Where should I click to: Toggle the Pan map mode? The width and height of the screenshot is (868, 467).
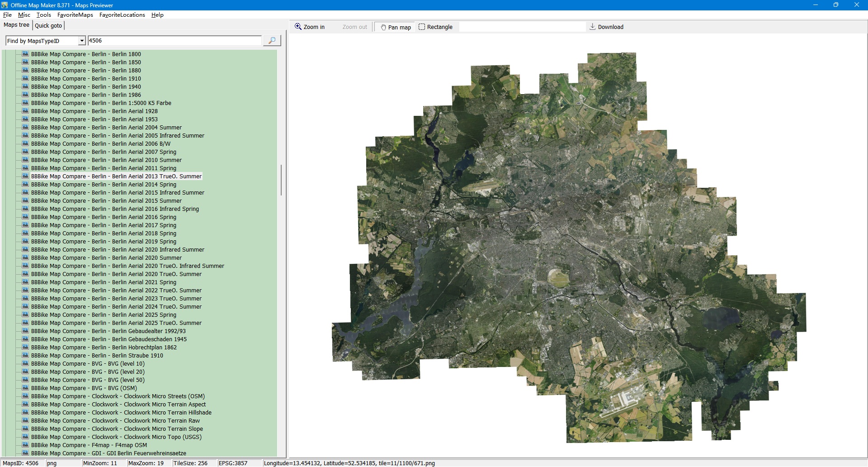(x=396, y=27)
